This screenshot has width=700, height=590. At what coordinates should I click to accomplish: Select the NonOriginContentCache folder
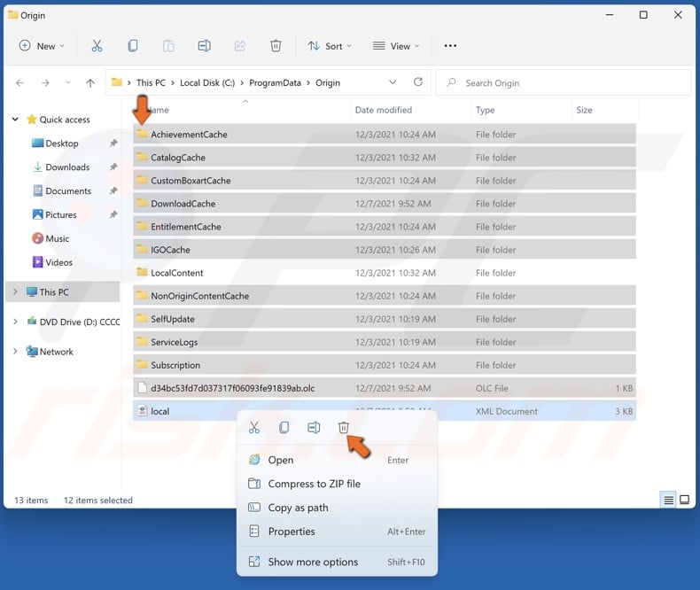click(385, 296)
